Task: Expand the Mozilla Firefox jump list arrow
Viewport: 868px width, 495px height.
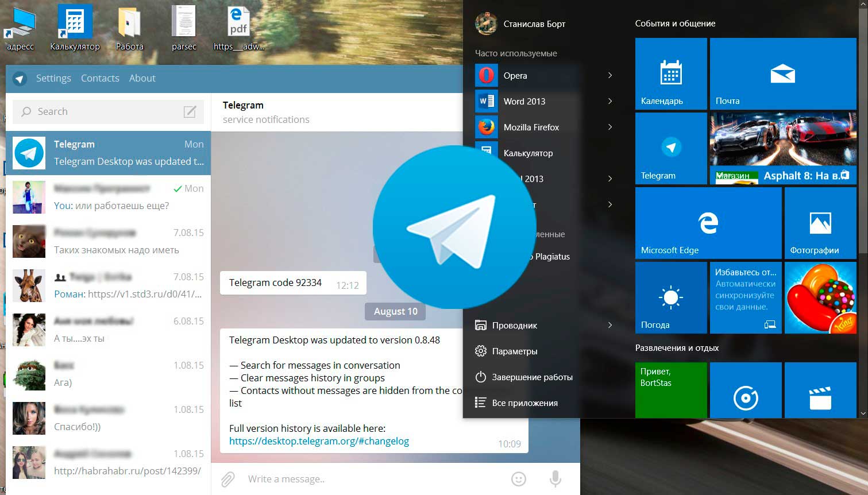Action: [610, 127]
